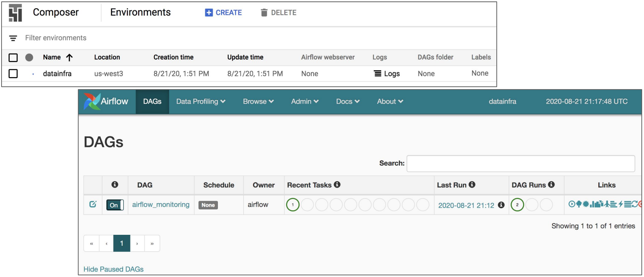
Task: Tick the datainfra row checkbox
Action: tap(13, 73)
